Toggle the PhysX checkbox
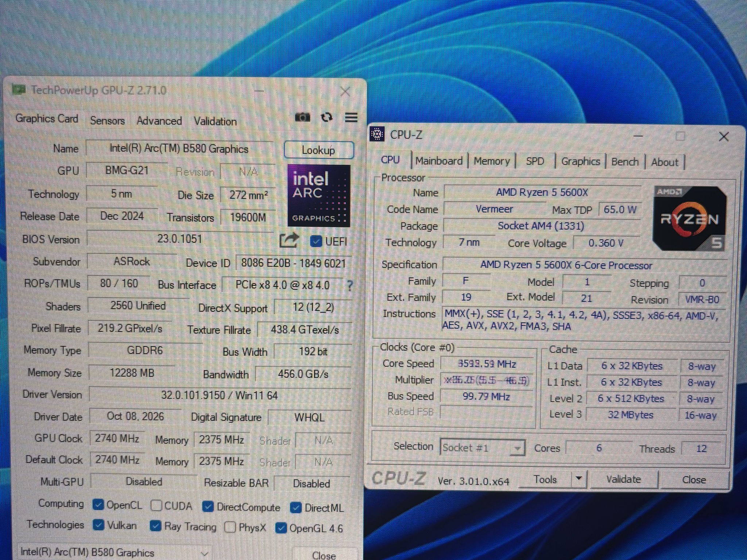747x560 pixels. click(230, 527)
